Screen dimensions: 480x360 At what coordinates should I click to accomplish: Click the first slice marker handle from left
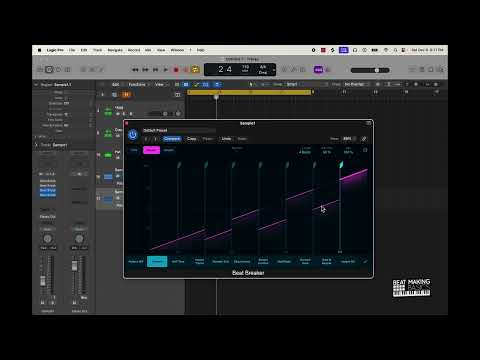click(x=179, y=165)
